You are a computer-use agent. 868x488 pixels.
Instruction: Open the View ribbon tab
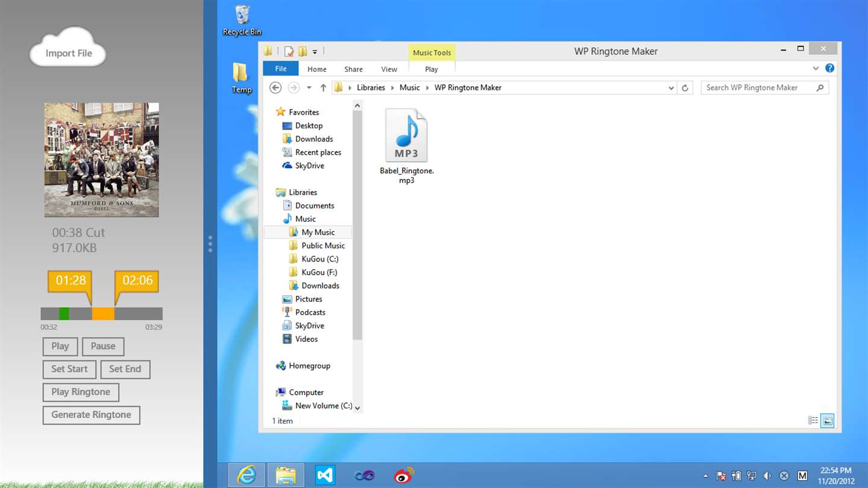coord(389,69)
